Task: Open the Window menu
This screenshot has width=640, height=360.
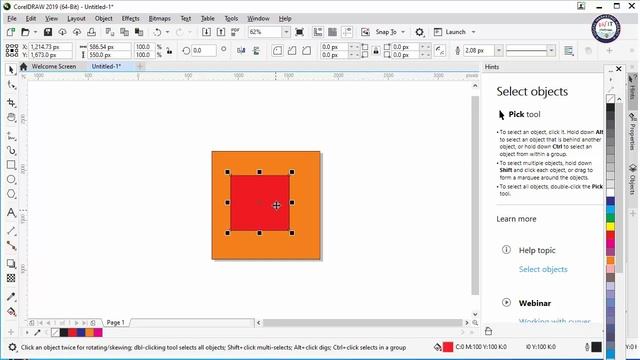Action: click(258, 18)
